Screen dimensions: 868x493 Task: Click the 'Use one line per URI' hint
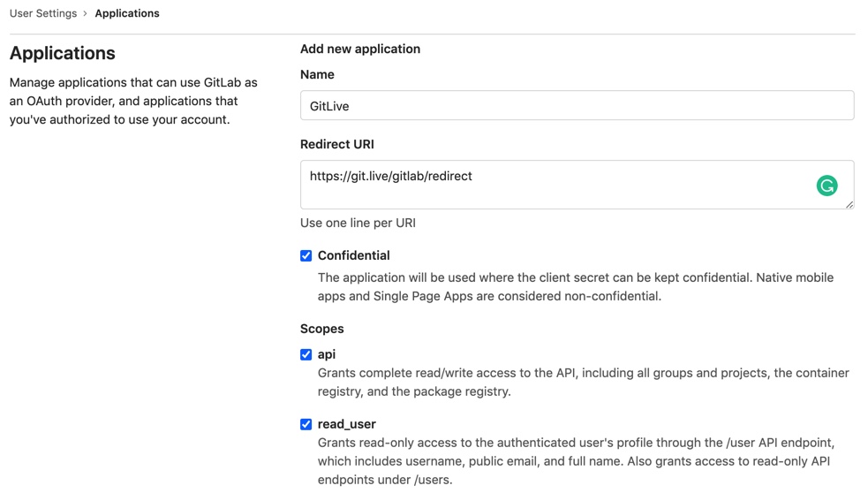[x=358, y=223]
